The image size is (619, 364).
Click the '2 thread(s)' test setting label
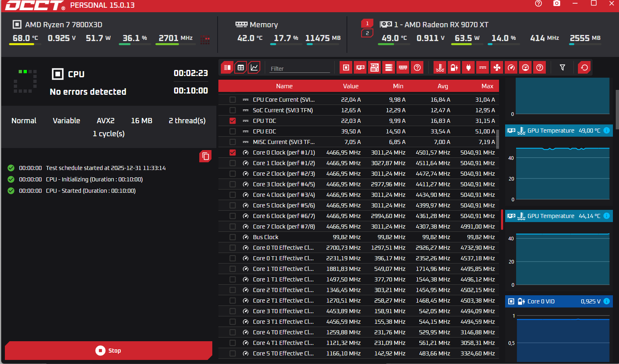click(187, 121)
